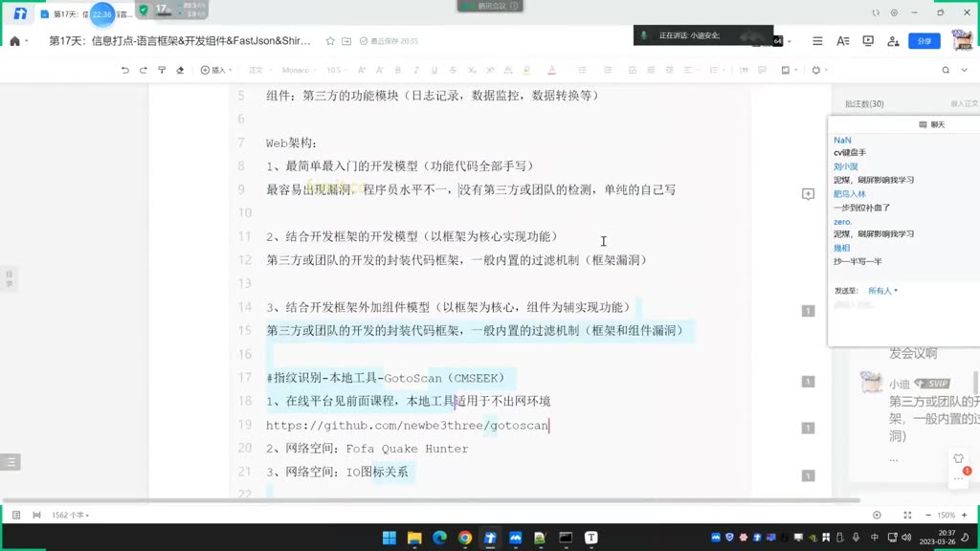This screenshot has width=980, height=551.
Task: Zoom in with the plus button
Action: pyautogui.click(x=965, y=516)
